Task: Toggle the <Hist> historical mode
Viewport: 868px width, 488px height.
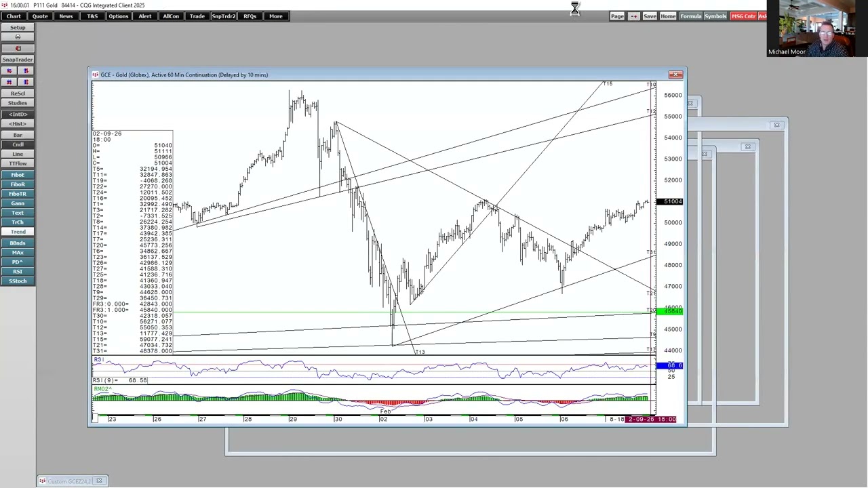Action: 18,124
